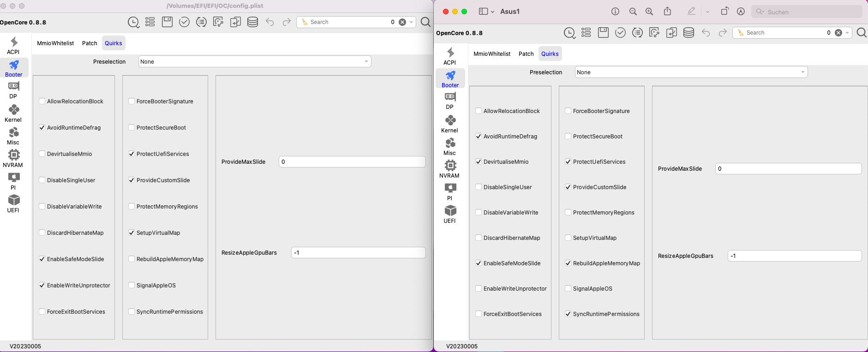This screenshot has height=352, width=868.
Task: Check ProtectMemoryRegions in config.plist window
Action: (x=132, y=207)
